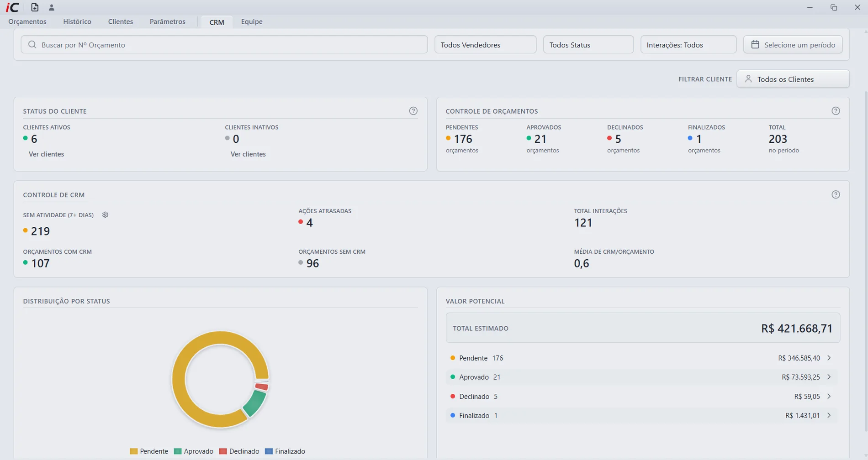Click the Pendentes 176 count
The width and height of the screenshot is (868, 460).
pos(463,139)
